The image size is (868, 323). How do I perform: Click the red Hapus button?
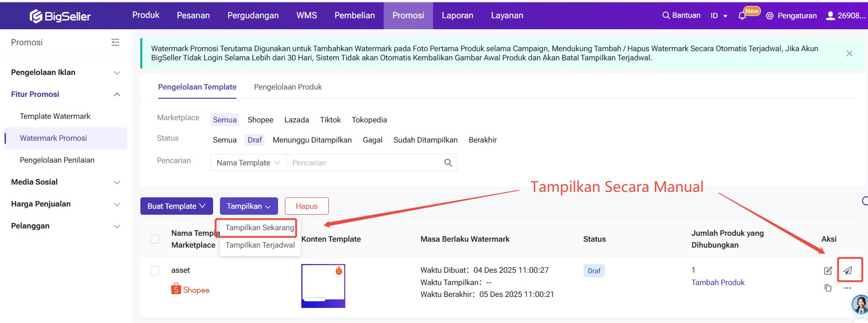(306, 206)
